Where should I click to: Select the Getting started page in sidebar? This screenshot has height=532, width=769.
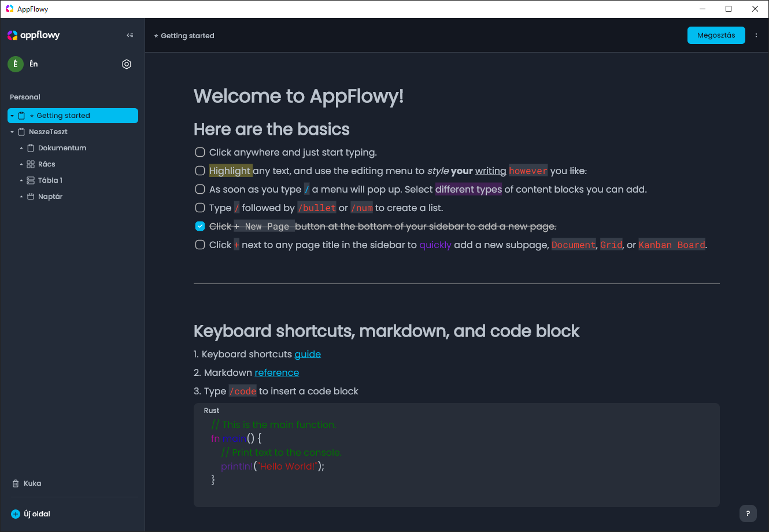click(73, 116)
